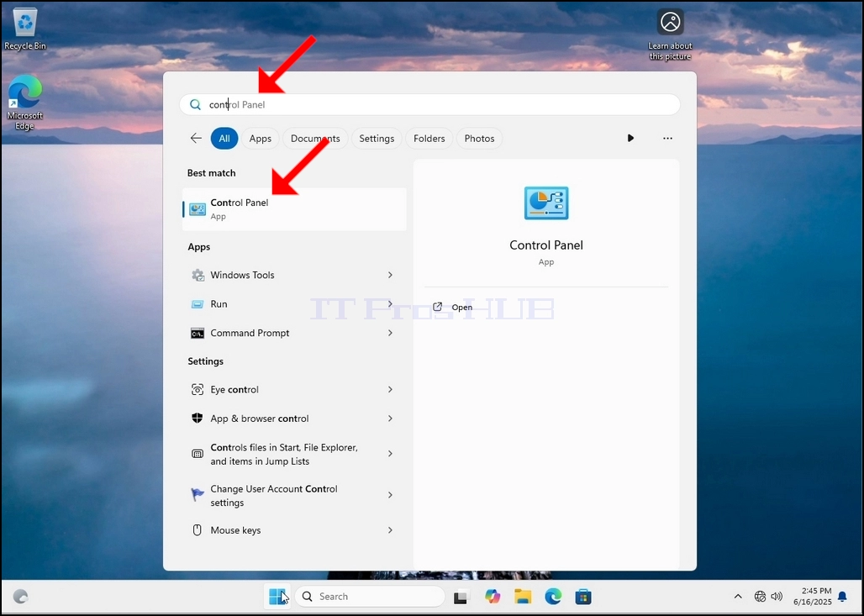Expand the 'Controls files in Start' chevron
864x616 pixels.
[x=390, y=454]
